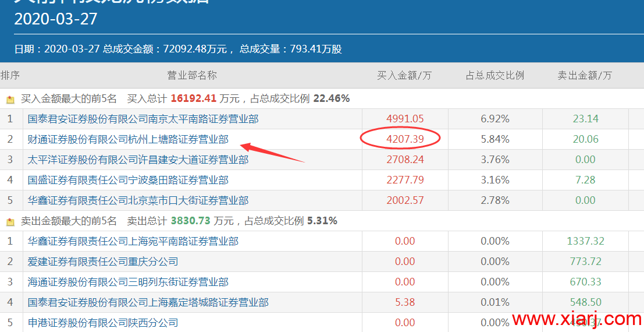This screenshot has height=332, width=644.
Task: Click the 总成交量 793.41万股 summary text
Action: pos(291,49)
